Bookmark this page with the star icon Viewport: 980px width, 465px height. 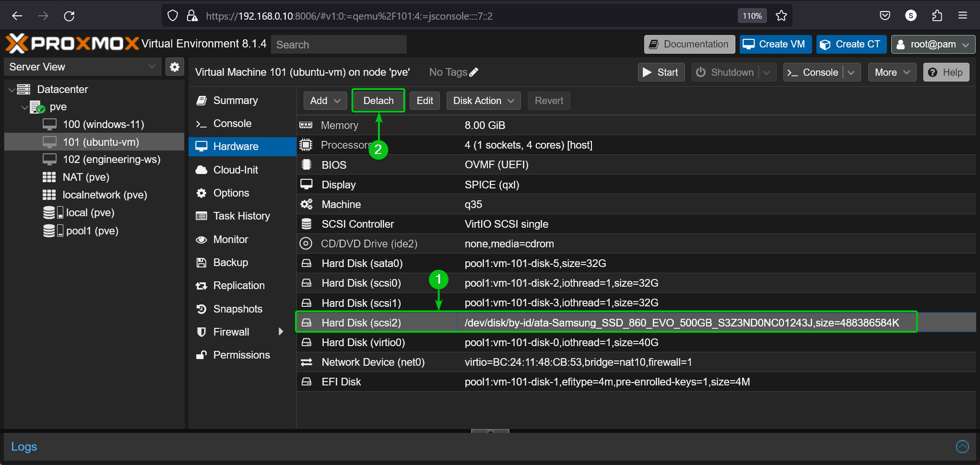point(781,16)
